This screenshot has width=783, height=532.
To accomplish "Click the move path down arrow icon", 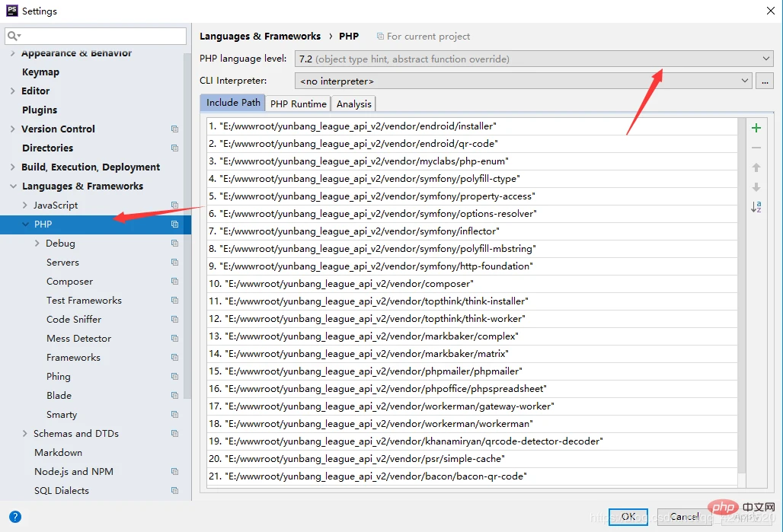I will [x=756, y=187].
